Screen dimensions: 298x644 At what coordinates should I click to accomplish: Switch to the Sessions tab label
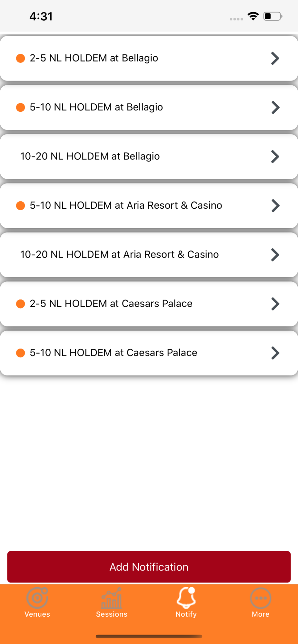click(112, 614)
